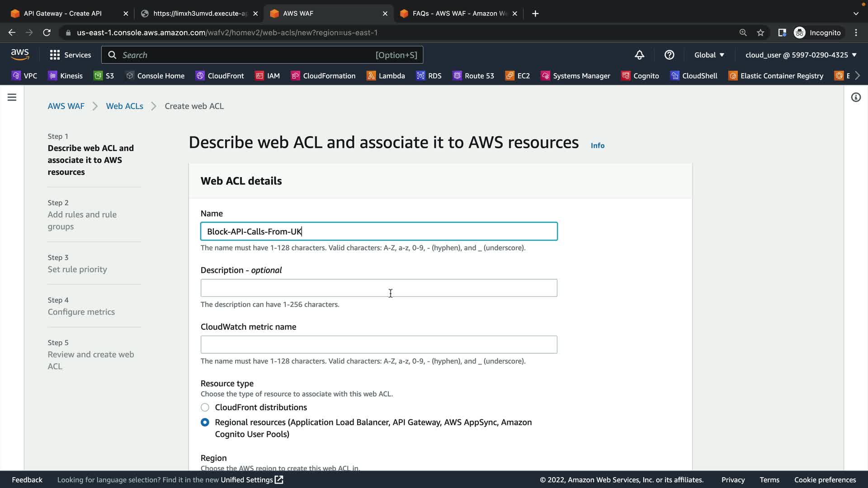Viewport: 868px width, 488px height.
Task: Click the notifications bell icon
Action: click(x=639, y=55)
